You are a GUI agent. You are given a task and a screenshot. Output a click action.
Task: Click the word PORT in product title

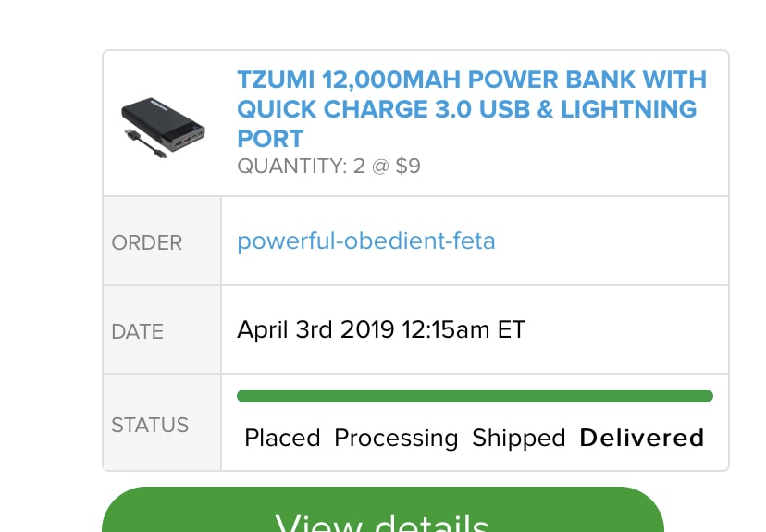pos(270,139)
